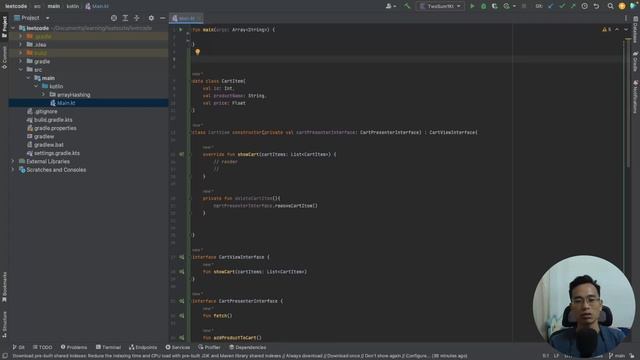Screen dimensions: 640x360
Task: Collapse the src folder
Action: pyautogui.click(x=21, y=70)
